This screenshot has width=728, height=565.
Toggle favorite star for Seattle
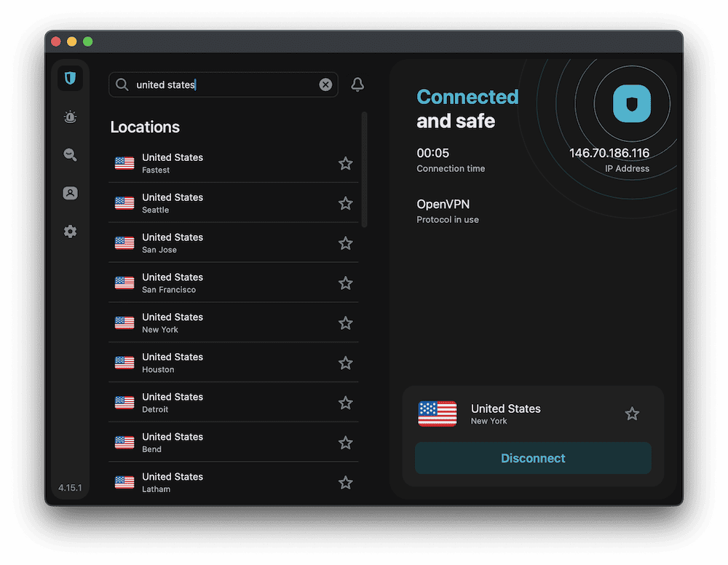pos(346,203)
